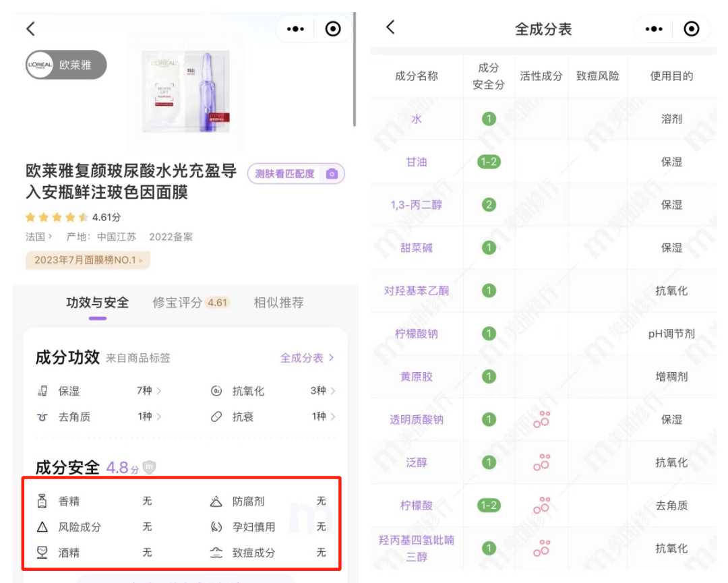
Task: Tap the camera icon in skin test button
Action: coord(332,174)
